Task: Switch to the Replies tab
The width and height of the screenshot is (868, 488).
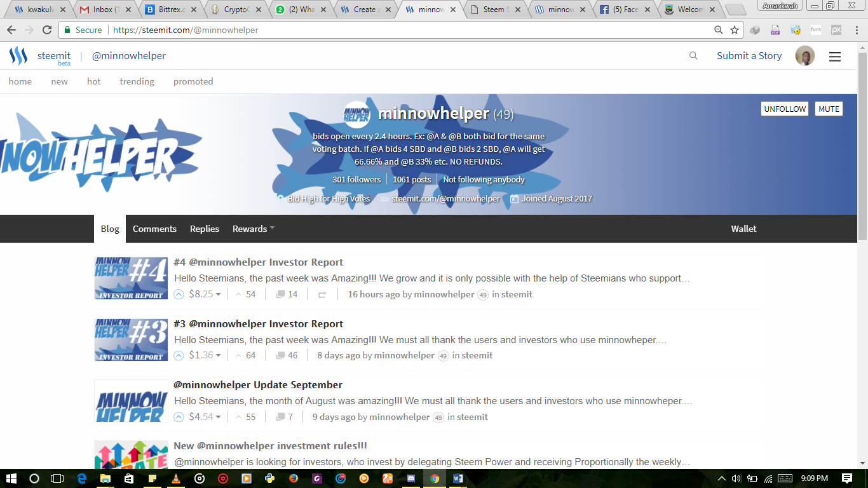Action: coord(205,229)
